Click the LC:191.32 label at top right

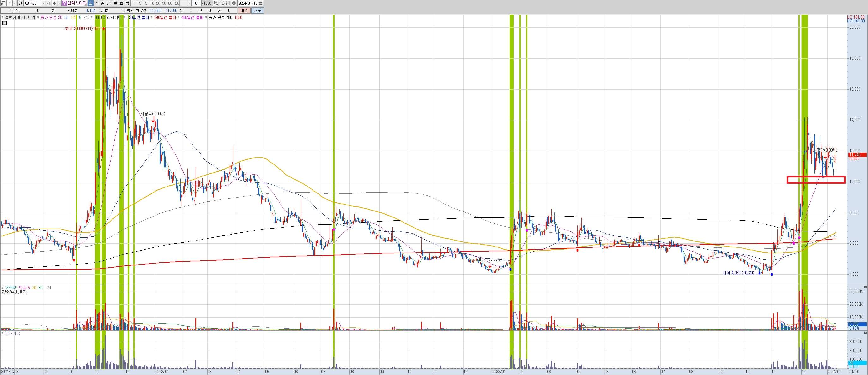click(x=856, y=17)
